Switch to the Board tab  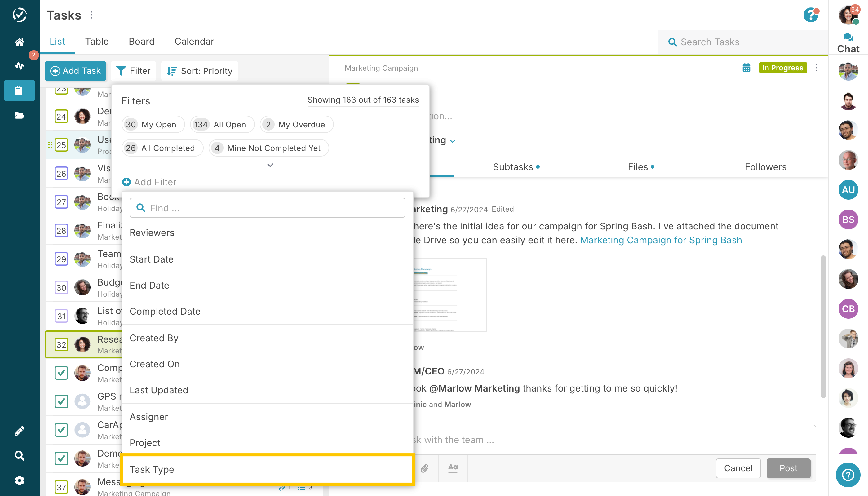(x=141, y=42)
